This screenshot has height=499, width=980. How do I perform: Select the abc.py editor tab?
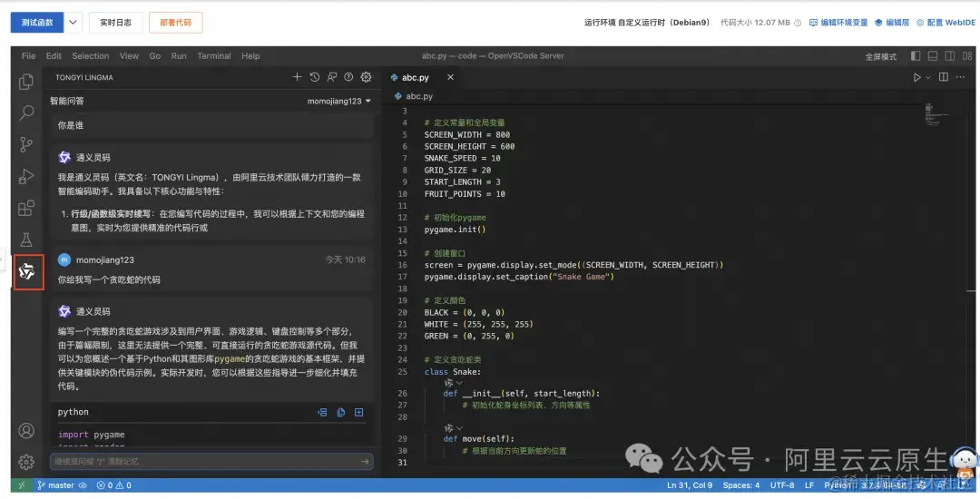click(415, 77)
